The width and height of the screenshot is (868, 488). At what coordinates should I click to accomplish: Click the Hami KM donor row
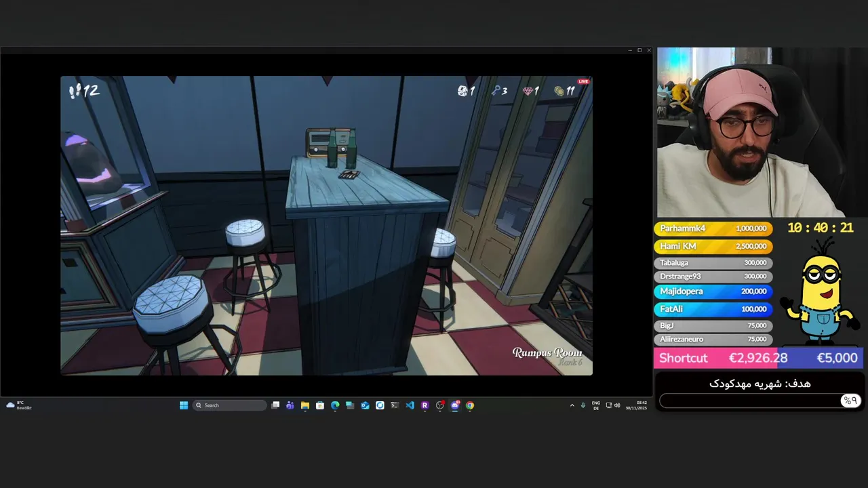[713, 246]
